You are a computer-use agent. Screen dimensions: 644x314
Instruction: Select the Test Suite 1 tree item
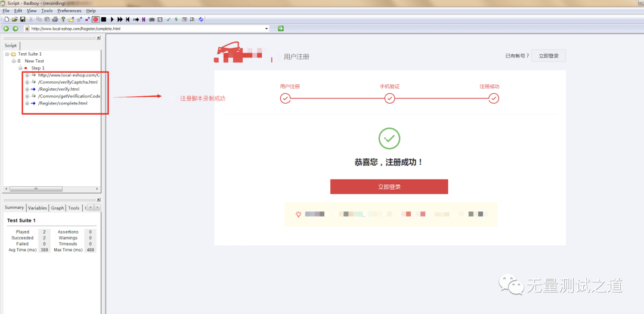click(30, 54)
